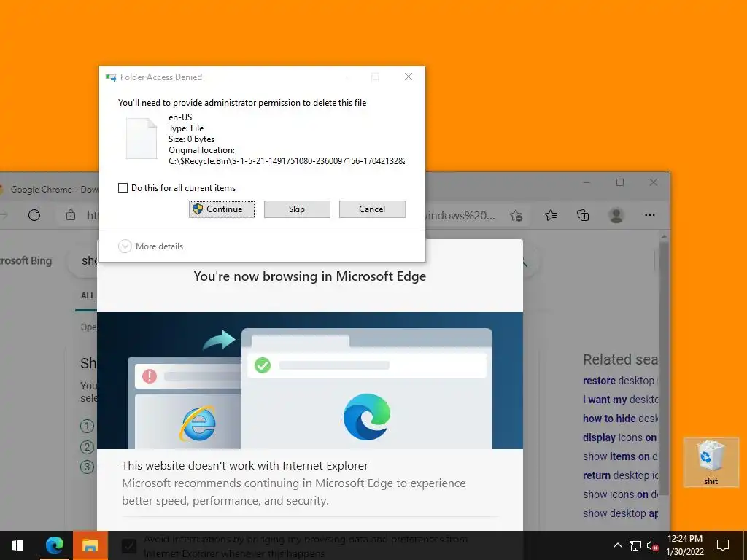
Task: Expand More details in the dialog
Action: [x=150, y=246]
